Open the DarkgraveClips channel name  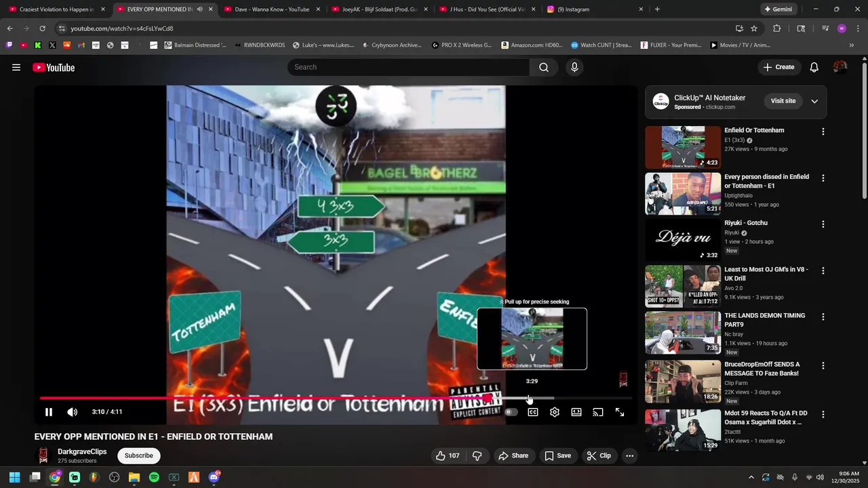point(82,451)
